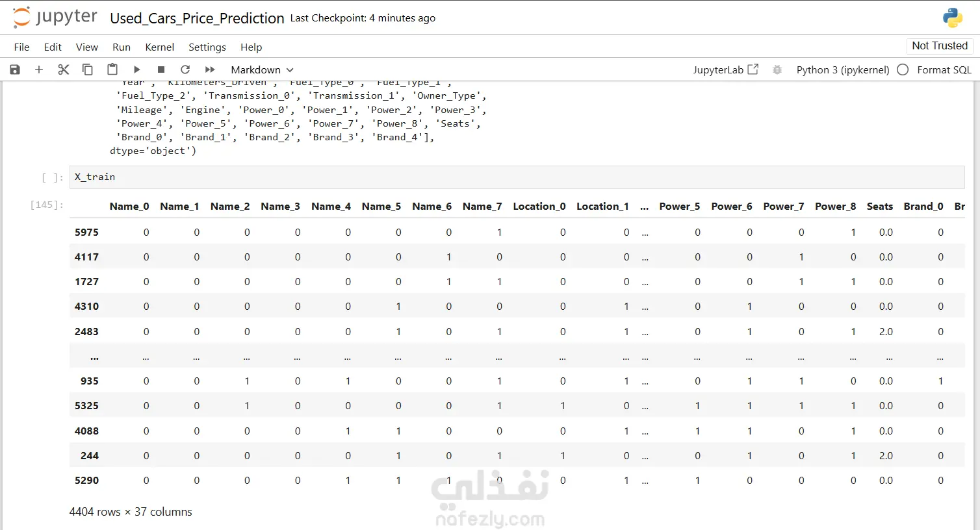Select row index 244

[90, 455]
